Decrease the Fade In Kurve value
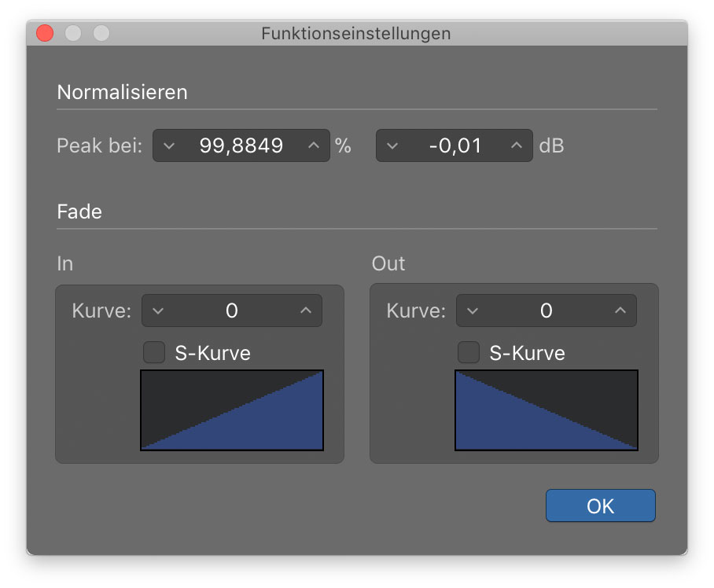The height and width of the screenshot is (588, 714). (x=158, y=311)
